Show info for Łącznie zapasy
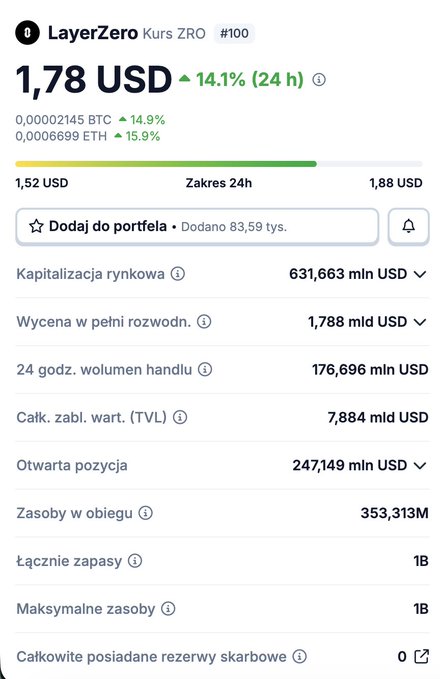The image size is (440, 679). (x=135, y=561)
